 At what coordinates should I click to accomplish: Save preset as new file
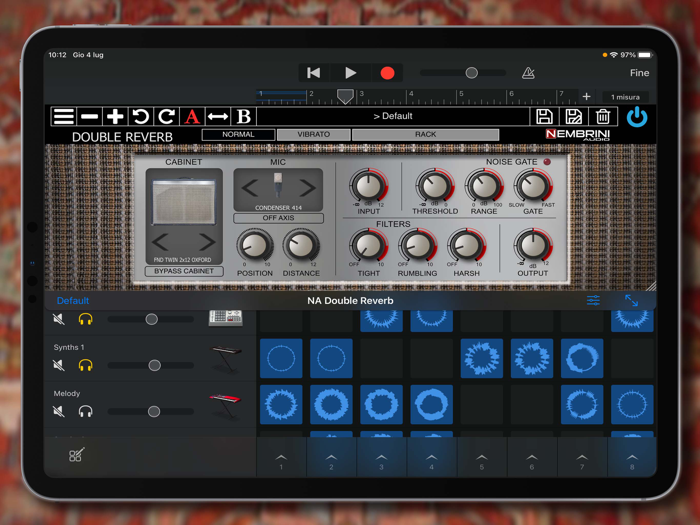[x=573, y=117]
